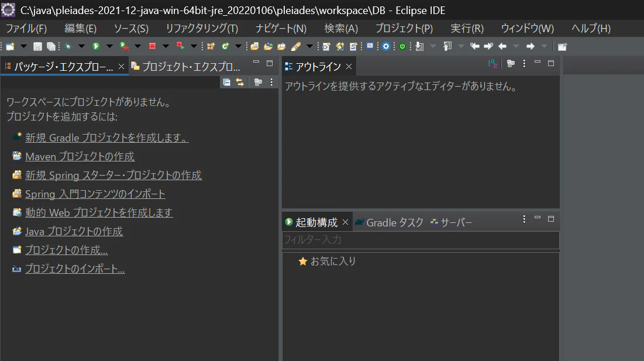Click the Next Annotation icon

click(419, 46)
